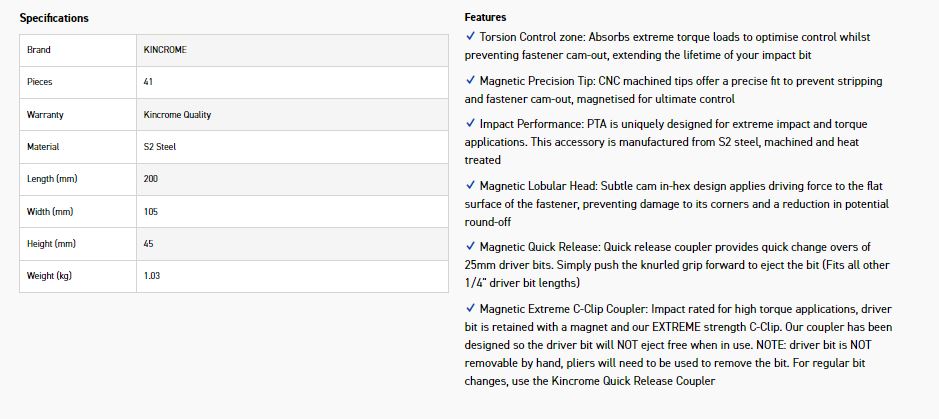Screen dimensions: 939x419
Task: Select the weight value 1.03
Action: 152,276
